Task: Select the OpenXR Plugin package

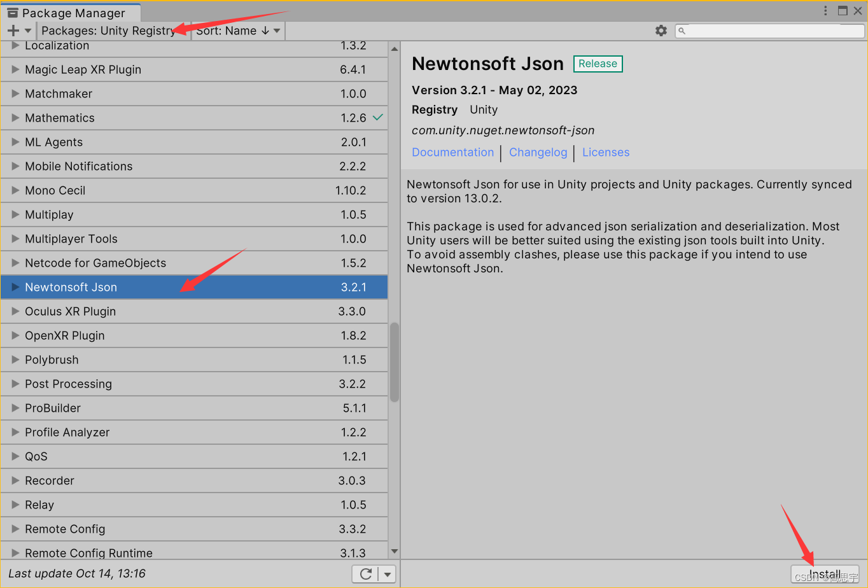Action: coord(194,335)
